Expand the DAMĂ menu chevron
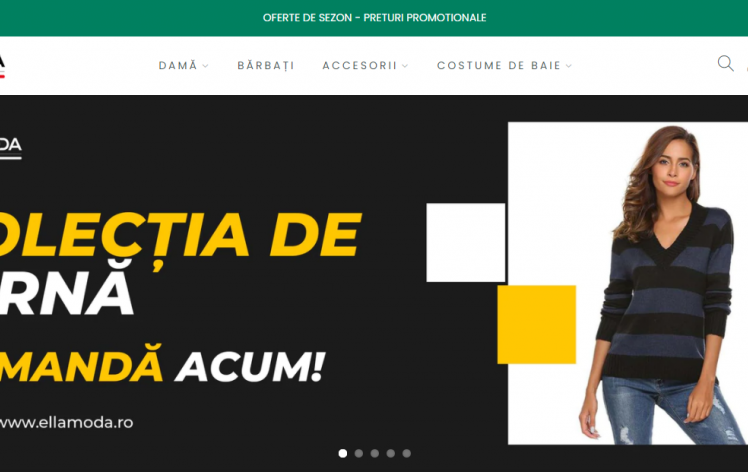 pos(206,66)
